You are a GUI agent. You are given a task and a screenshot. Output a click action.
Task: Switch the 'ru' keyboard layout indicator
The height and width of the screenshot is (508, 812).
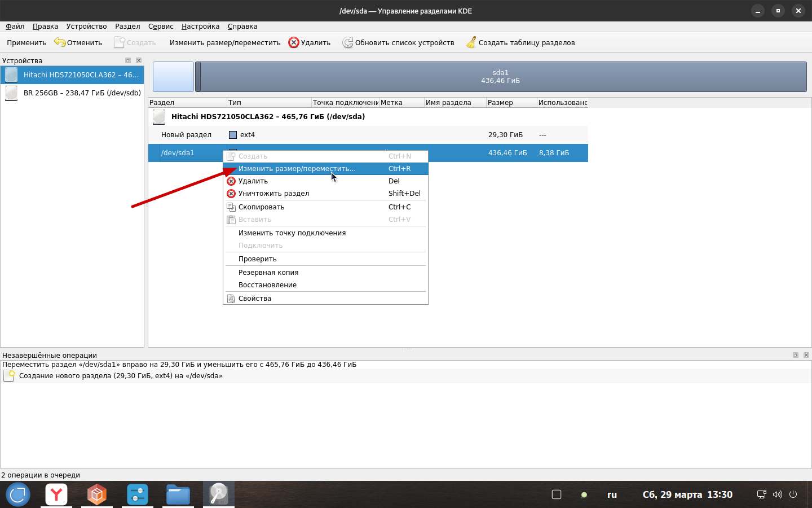click(x=612, y=494)
